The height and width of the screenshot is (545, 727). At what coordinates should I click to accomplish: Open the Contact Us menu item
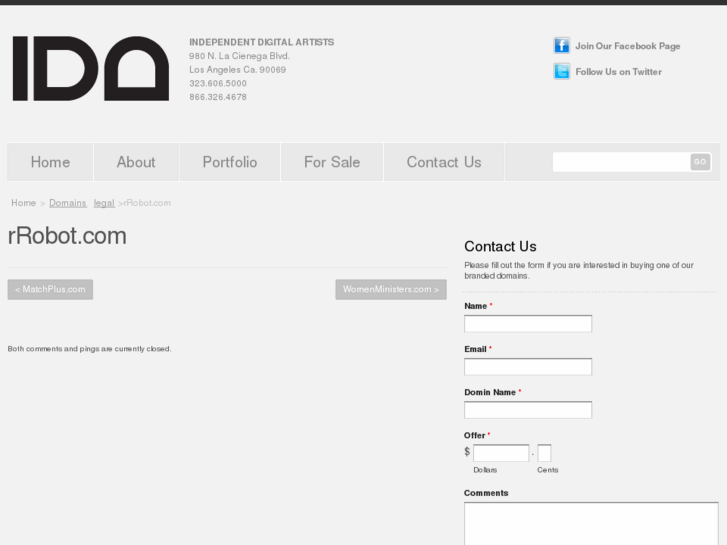pos(444,162)
